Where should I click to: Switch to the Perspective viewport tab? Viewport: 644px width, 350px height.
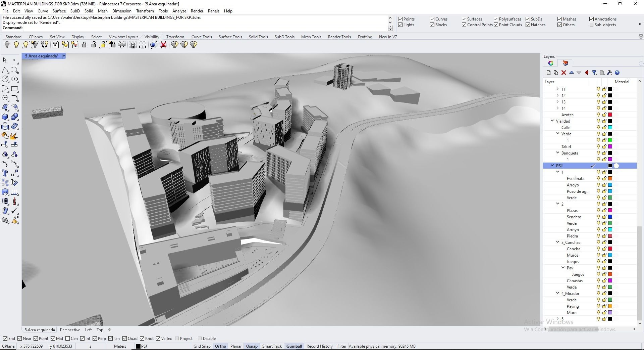70,330
